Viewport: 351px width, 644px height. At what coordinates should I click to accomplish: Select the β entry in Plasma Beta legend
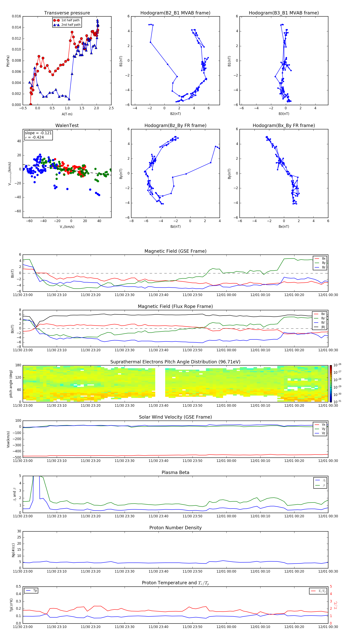click(x=321, y=485)
